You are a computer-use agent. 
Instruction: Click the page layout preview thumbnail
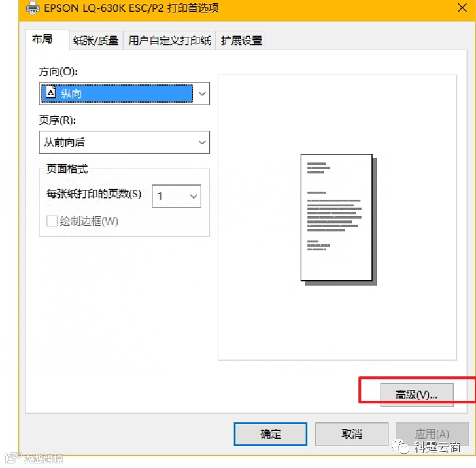pyautogui.click(x=339, y=219)
